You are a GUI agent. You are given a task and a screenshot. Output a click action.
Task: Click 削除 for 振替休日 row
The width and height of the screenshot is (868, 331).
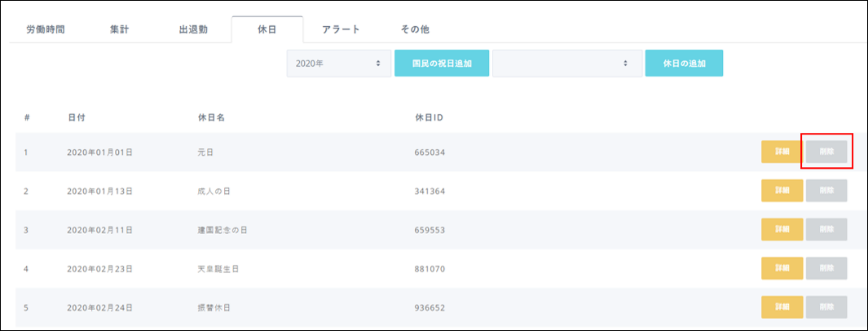(826, 307)
